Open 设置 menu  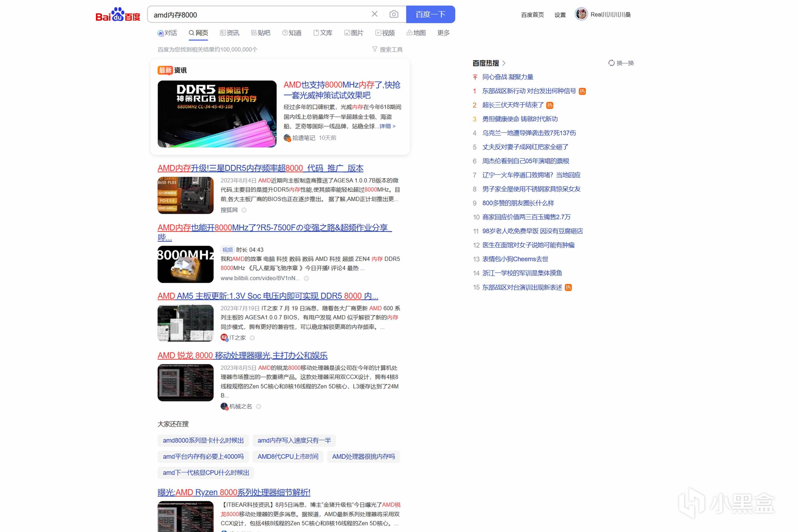560,15
